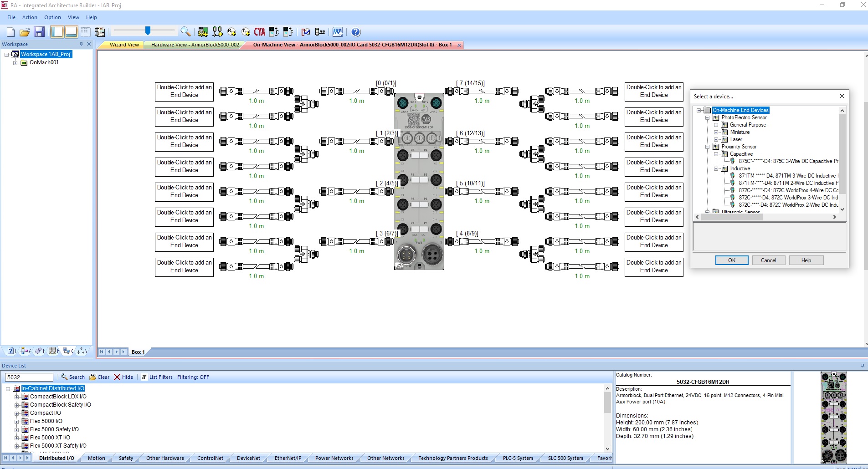Click the workspace help document tab icon
This screenshot has width=868, height=469.
12,351
